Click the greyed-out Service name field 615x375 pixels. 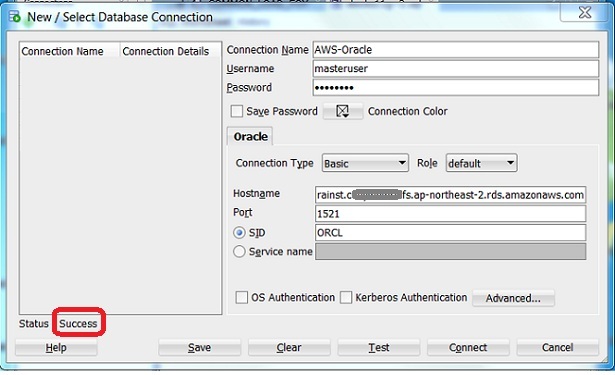pyautogui.click(x=450, y=251)
